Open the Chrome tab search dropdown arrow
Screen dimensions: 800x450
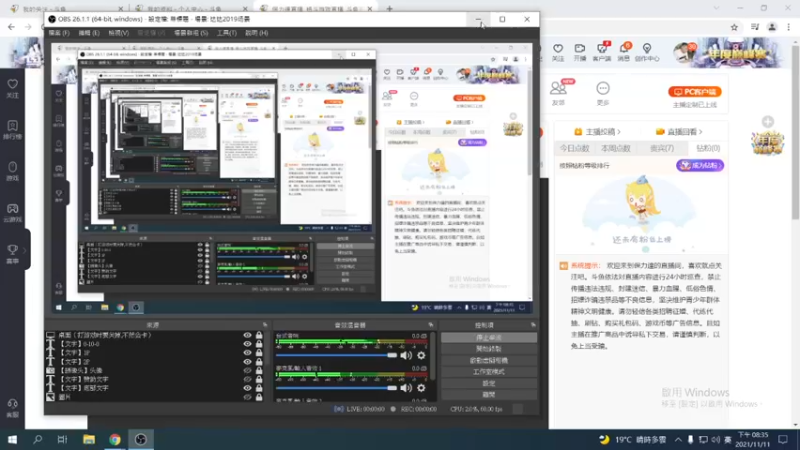click(716, 8)
